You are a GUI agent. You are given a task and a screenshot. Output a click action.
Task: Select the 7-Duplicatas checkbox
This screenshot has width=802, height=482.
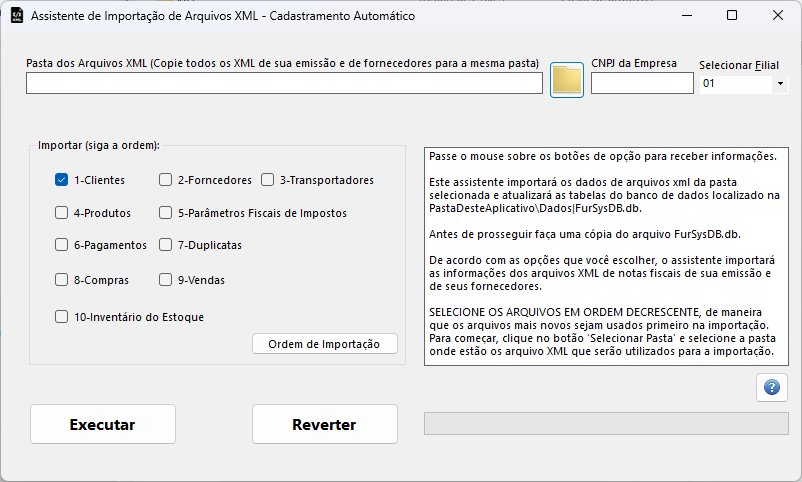166,245
